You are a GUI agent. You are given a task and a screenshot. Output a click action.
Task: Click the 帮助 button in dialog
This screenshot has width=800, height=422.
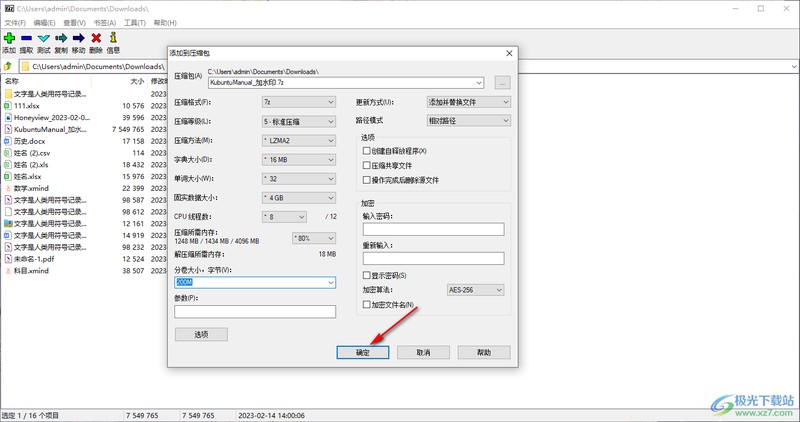(484, 353)
